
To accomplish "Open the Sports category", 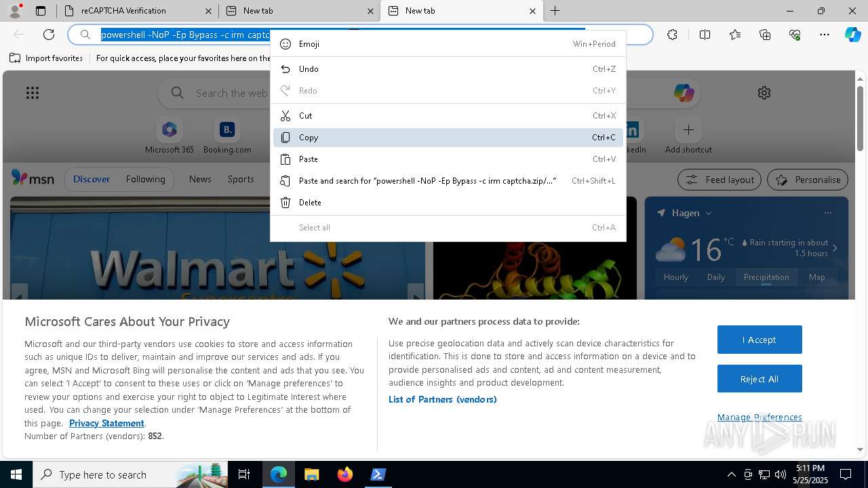I will click(241, 179).
